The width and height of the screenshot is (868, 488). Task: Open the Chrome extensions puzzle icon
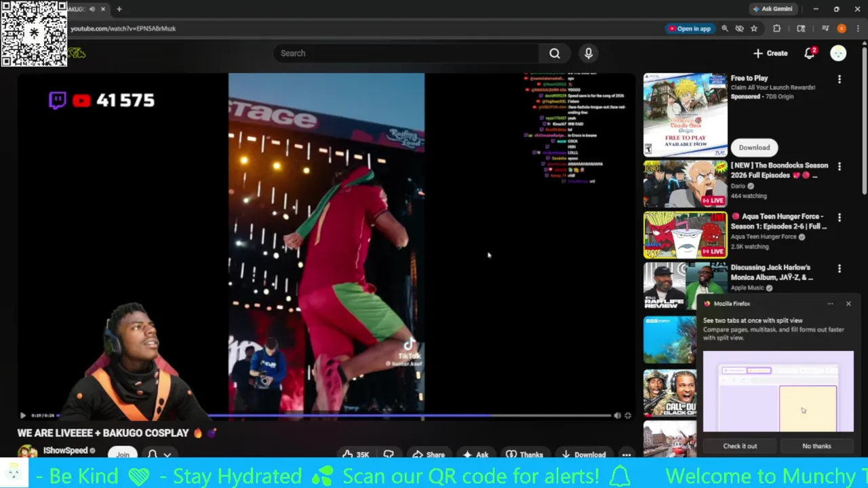pos(777,28)
